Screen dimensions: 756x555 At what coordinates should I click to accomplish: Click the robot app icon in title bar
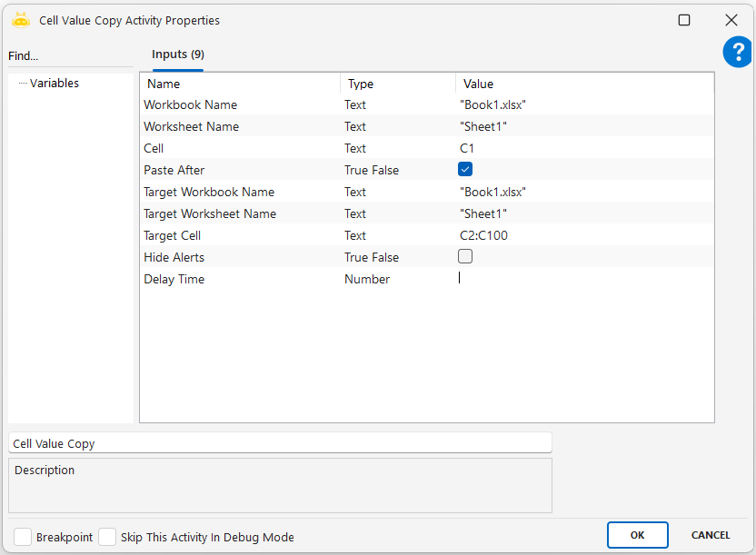(x=21, y=20)
